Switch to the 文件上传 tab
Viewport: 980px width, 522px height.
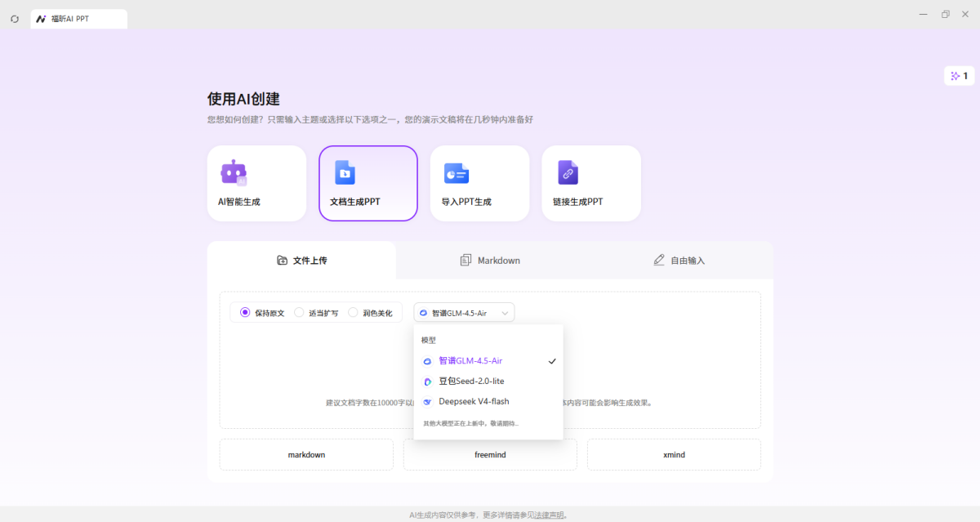click(x=301, y=261)
